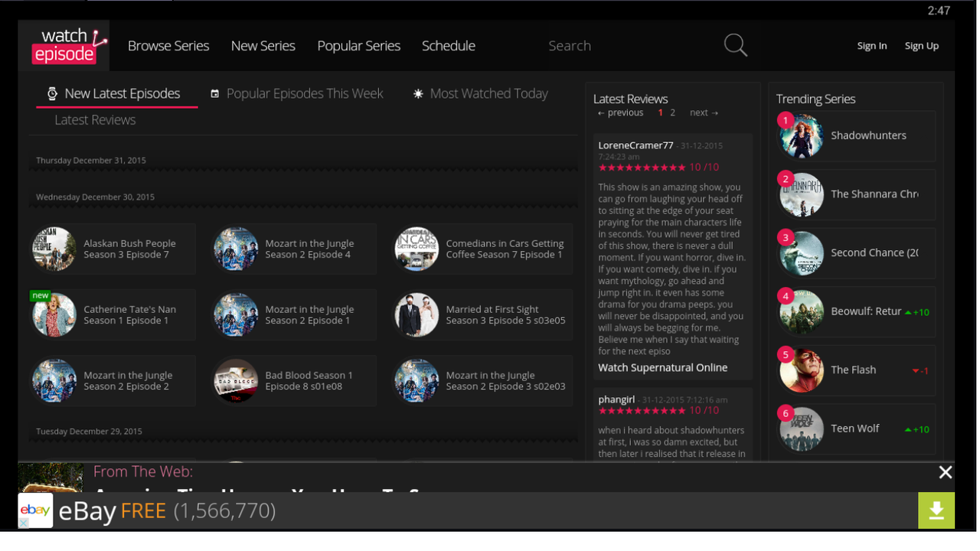Open the Schedule menu item

[x=448, y=46]
